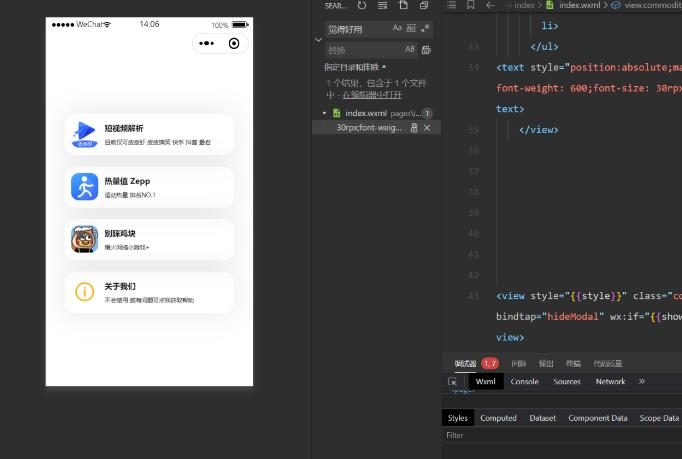Toggle the search and replace row chevron
The width and height of the screenshot is (682, 459).
tap(318, 39)
